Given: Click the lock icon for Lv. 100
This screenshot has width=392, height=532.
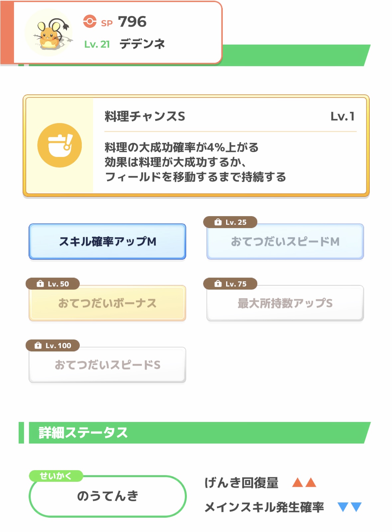Looking at the screenshot, I should (x=38, y=345).
